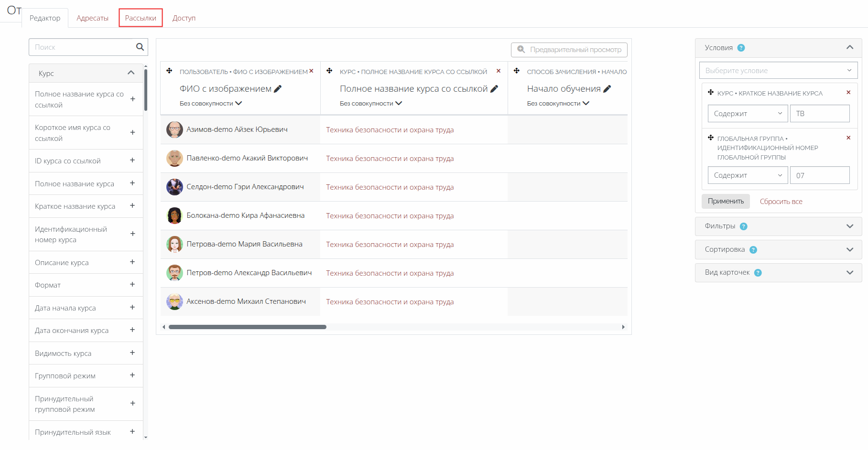The image size is (868, 450).
Task: Open the Доступ tab
Action: 184,18
